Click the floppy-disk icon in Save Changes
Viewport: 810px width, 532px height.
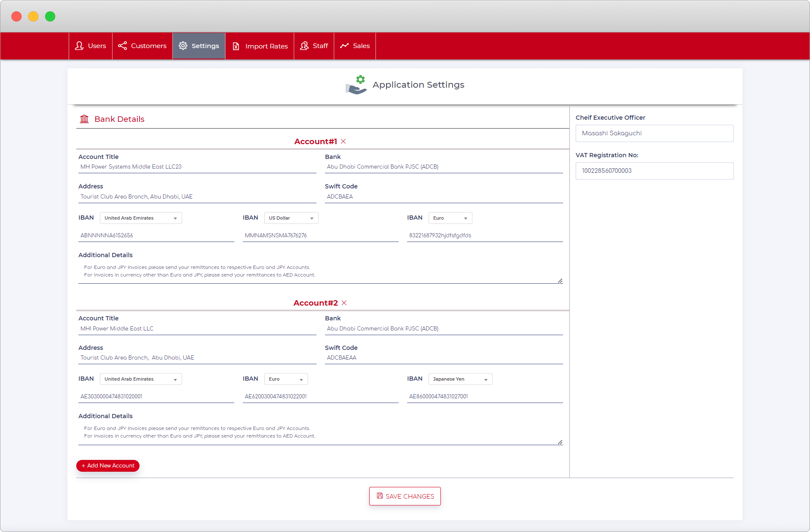click(380, 496)
